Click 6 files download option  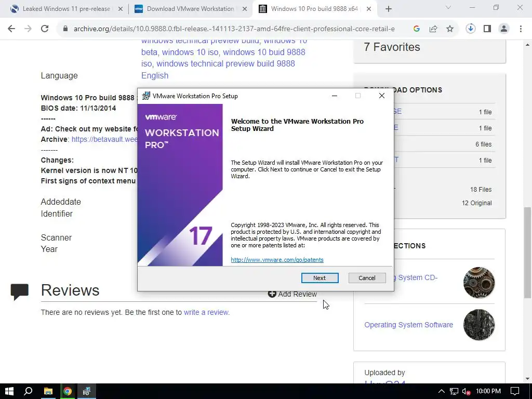(x=483, y=144)
